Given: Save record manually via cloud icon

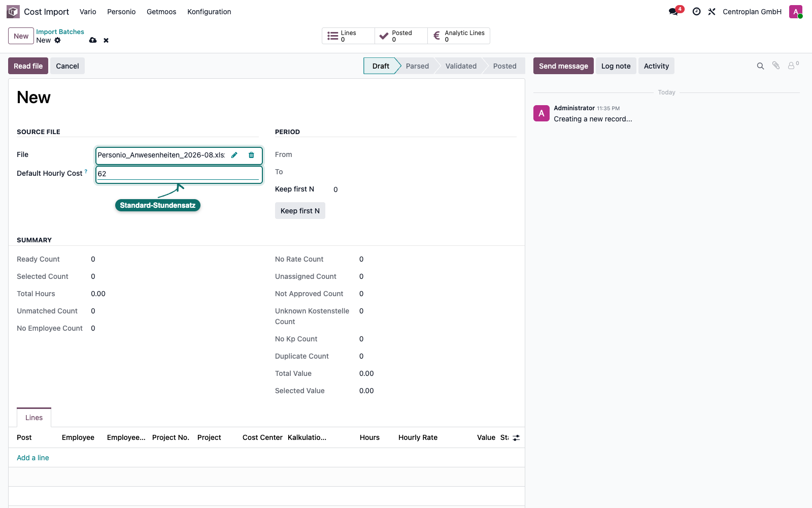Looking at the screenshot, I should tap(93, 40).
